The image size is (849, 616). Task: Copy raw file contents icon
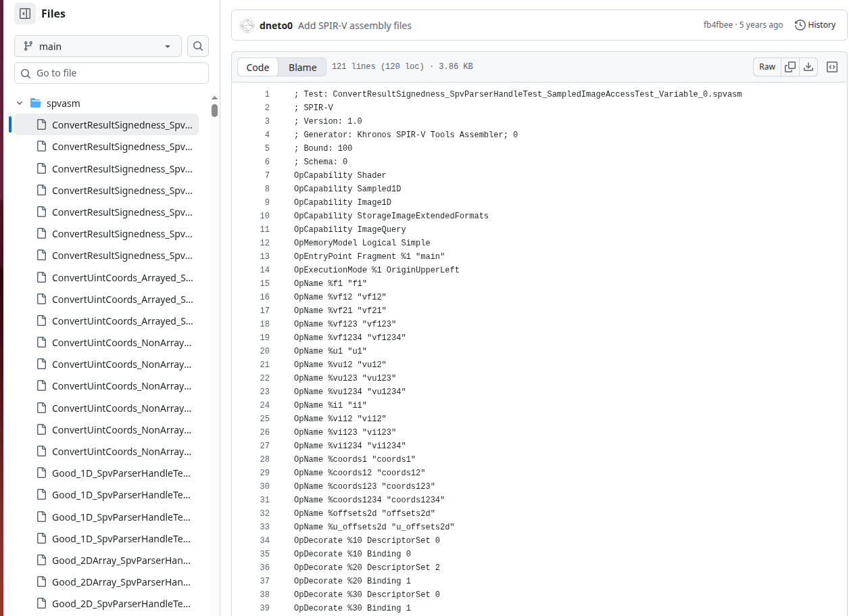click(790, 67)
